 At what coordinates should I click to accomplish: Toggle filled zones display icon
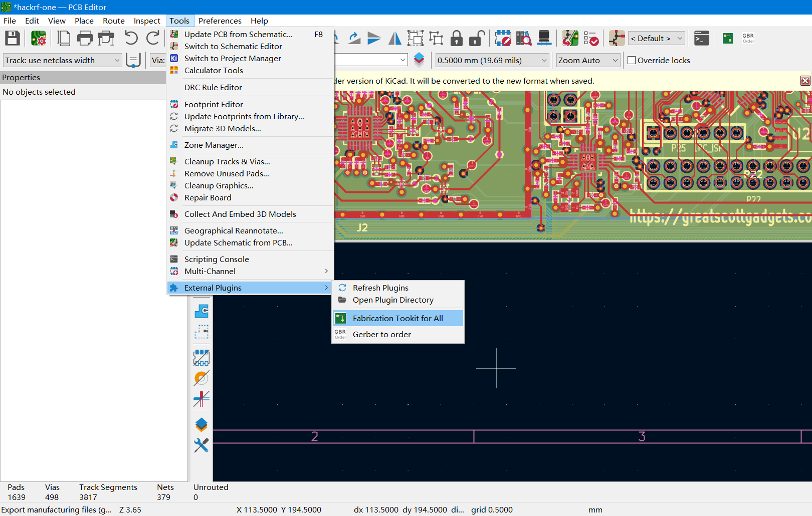click(x=201, y=311)
